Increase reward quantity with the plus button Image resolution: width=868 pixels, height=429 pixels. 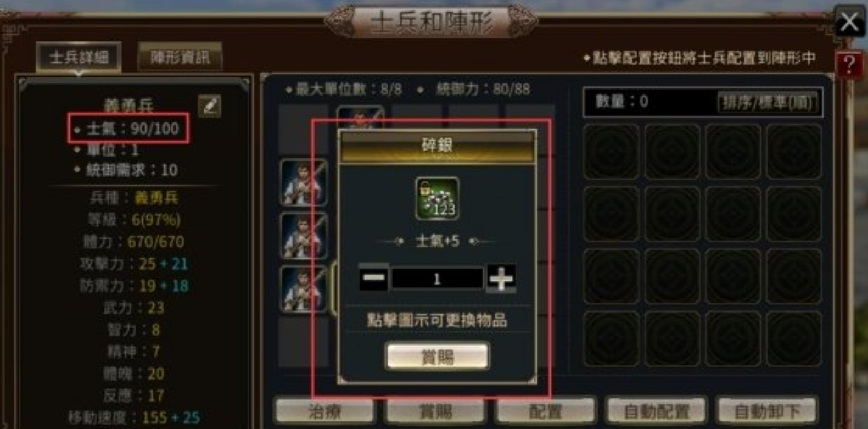(x=501, y=278)
